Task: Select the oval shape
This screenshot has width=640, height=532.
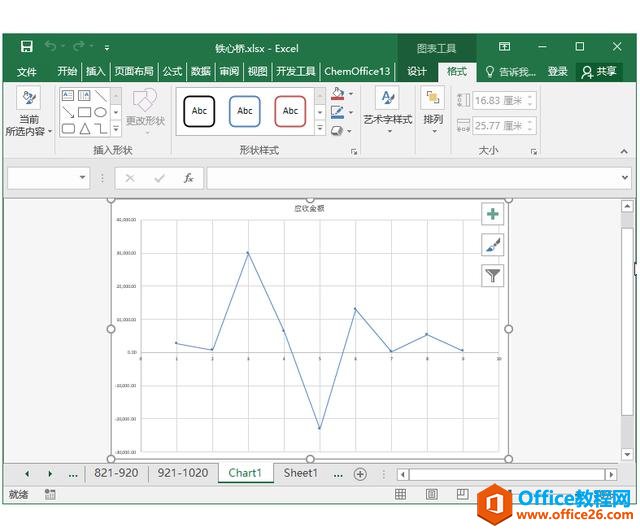Action: click(x=100, y=112)
